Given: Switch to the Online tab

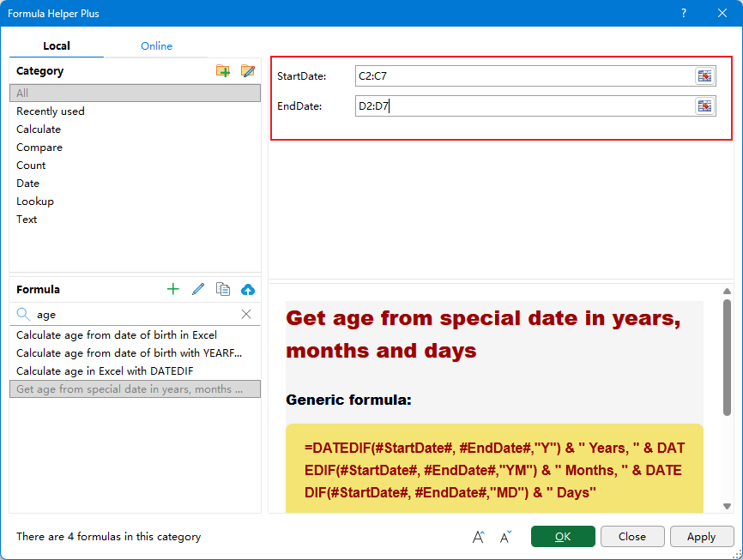Looking at the screenshot, I should (156, 46).
